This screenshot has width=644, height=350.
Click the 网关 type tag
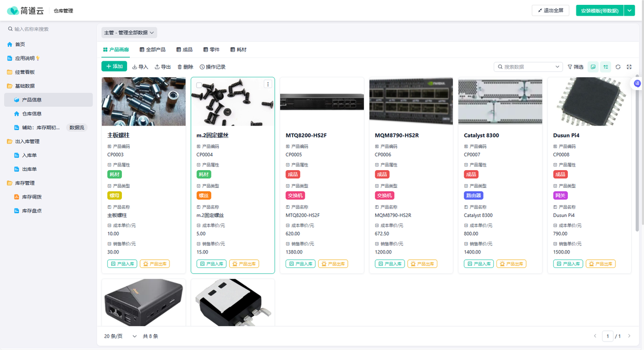coord(560,195)
